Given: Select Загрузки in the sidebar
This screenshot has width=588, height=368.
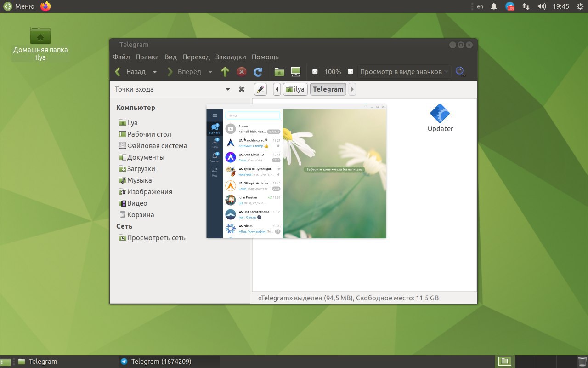Looking at the screenshot, I should [137, 169].
